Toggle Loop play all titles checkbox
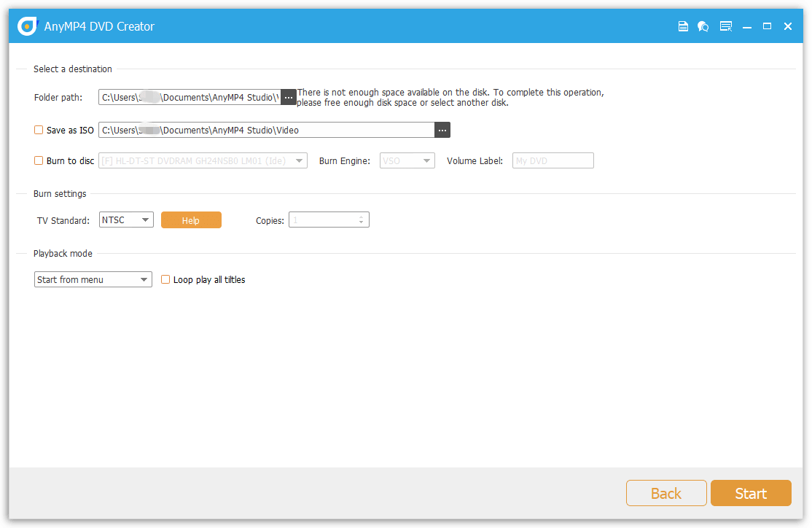This screenshot has width=812, height=528. click(165, 280)
